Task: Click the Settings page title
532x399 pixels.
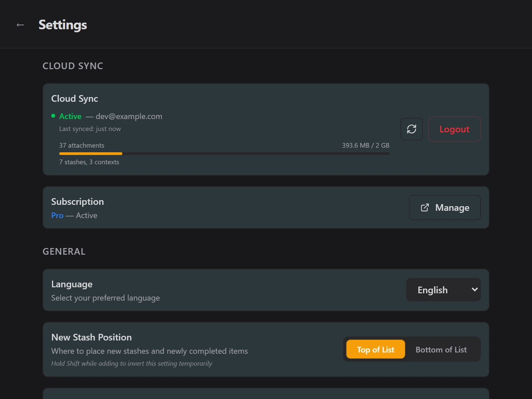Action: click(63, 25)
